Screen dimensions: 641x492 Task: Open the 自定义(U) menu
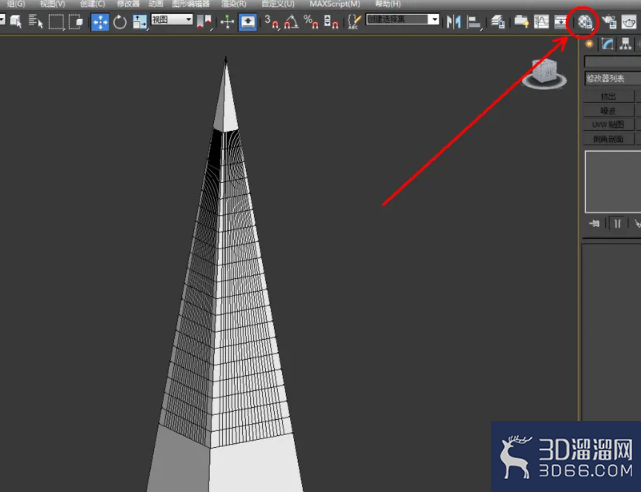click(x=278, y=4)
